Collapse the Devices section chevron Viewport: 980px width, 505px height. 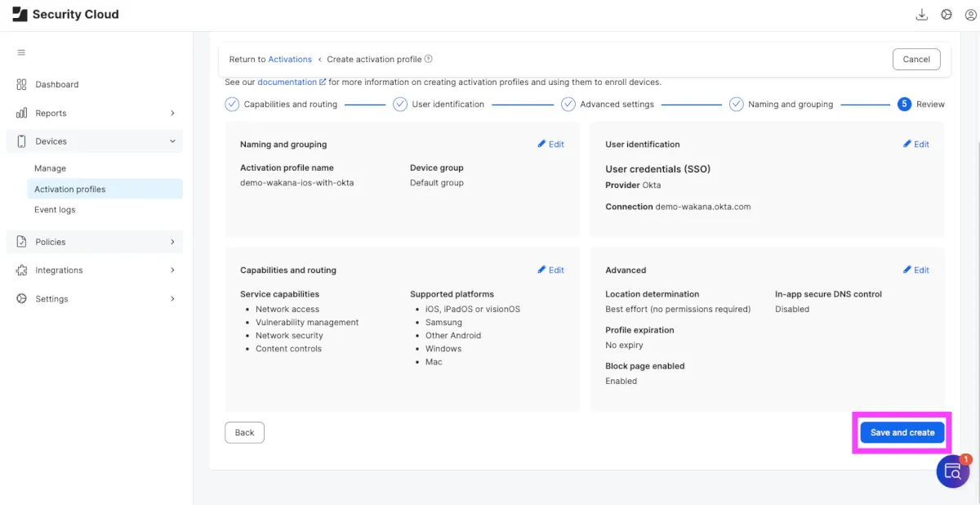172,141
